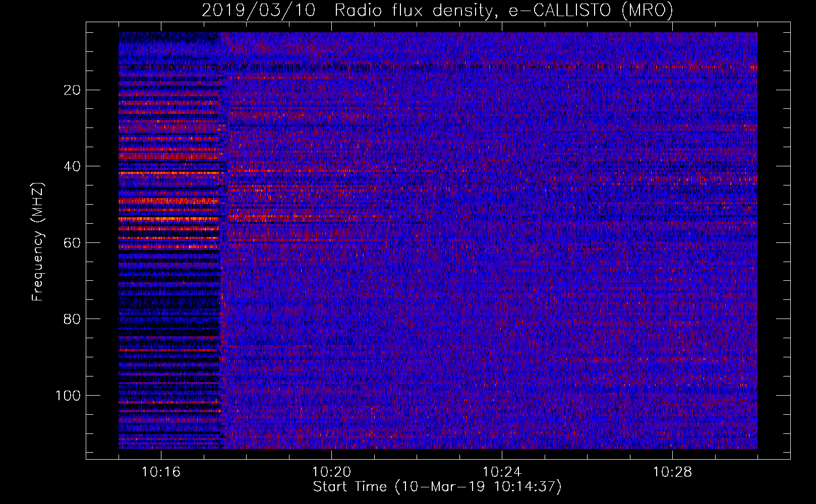Click the "Start Time (10-Mar-19 10:14:37)" label

pyautogui.click(x=437, y=487)
